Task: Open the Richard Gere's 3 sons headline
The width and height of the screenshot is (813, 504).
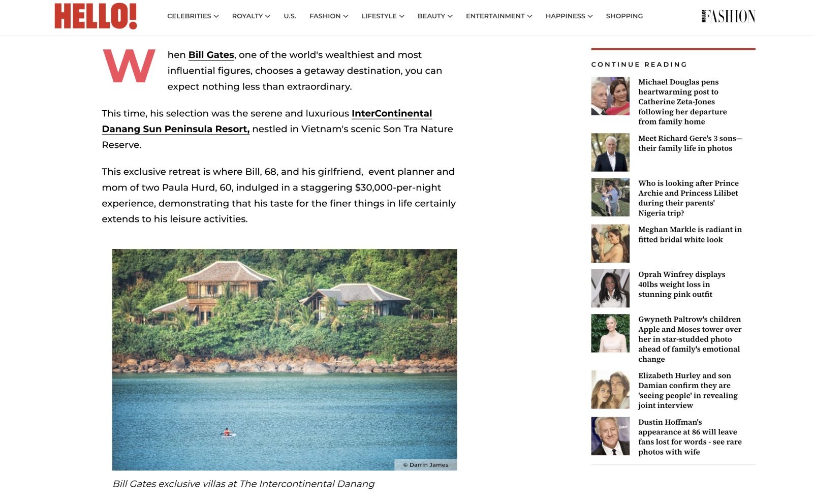Action: coord(690,143)
